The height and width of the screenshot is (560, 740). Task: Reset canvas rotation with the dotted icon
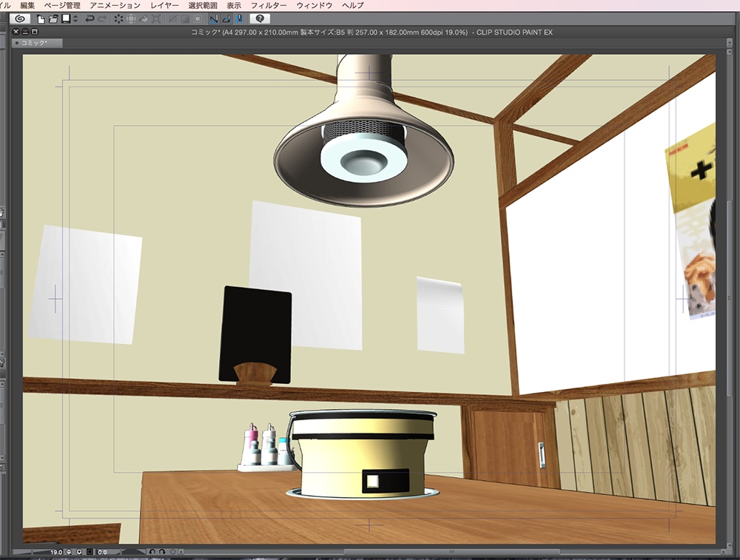172,552
